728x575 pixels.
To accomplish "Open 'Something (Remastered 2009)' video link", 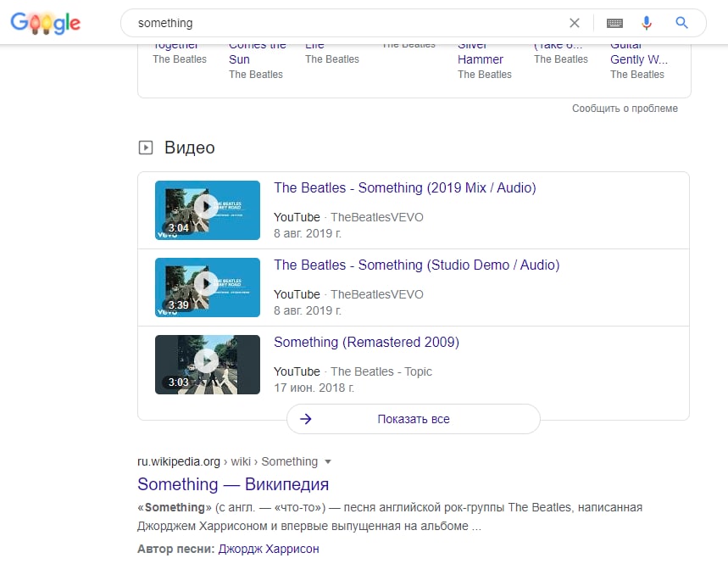I will [366, 342].
